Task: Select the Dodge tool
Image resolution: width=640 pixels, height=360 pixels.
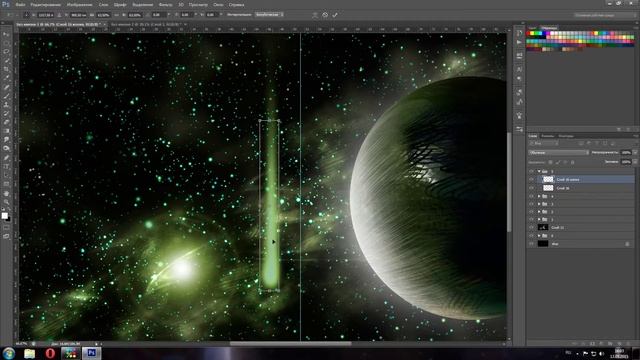Action: 6,149
